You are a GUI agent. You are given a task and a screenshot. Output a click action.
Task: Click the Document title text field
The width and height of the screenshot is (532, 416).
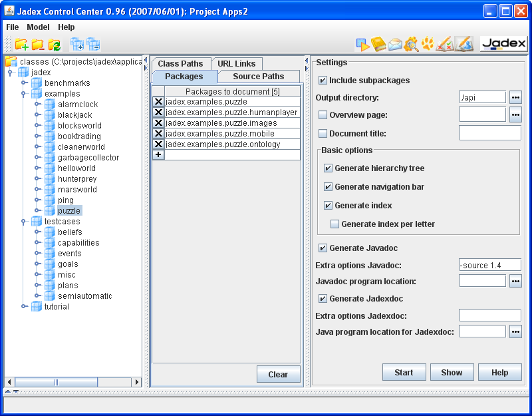[490, 133]
